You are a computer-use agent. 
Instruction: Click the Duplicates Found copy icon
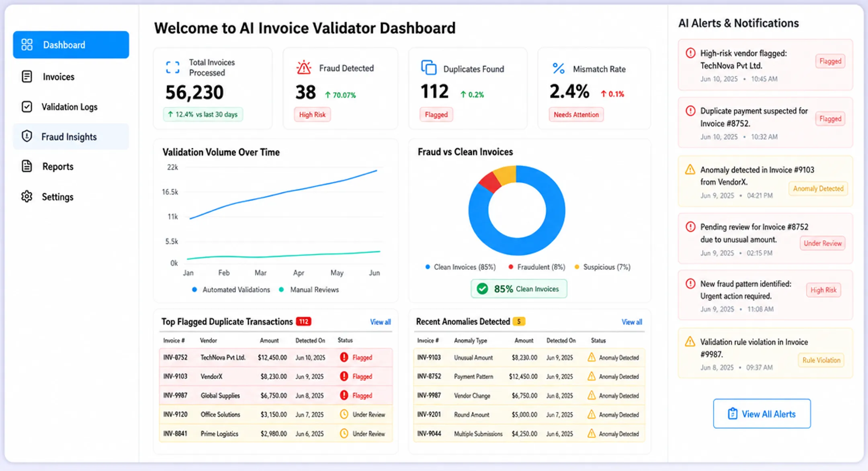[x=429, y=67]
